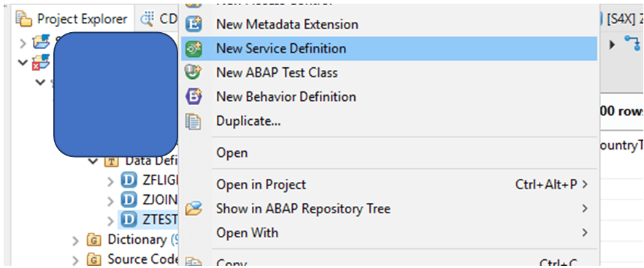Viewport: 644px width, 268px height.
Task: Expand the Source Code folder node
Action: point(76,260)
